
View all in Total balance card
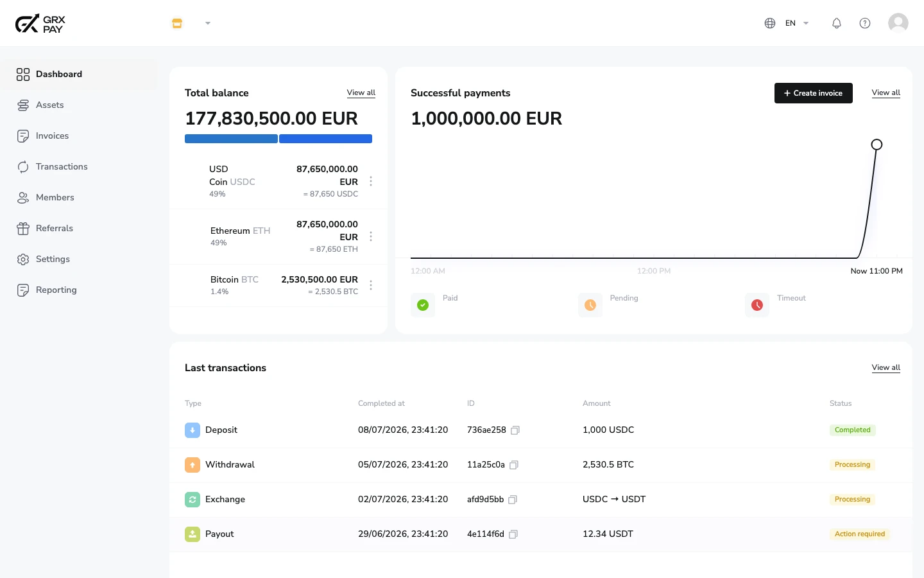point(361,92)
